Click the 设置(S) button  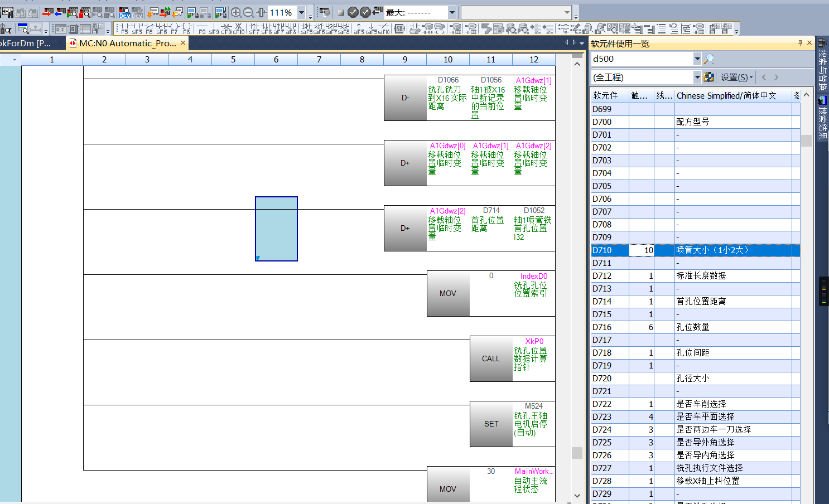coord(735,77)
